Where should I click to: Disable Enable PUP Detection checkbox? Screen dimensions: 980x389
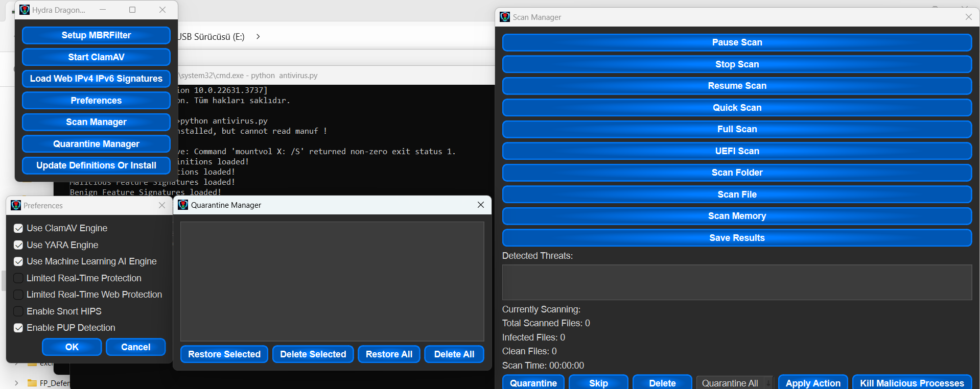[18, 328]
